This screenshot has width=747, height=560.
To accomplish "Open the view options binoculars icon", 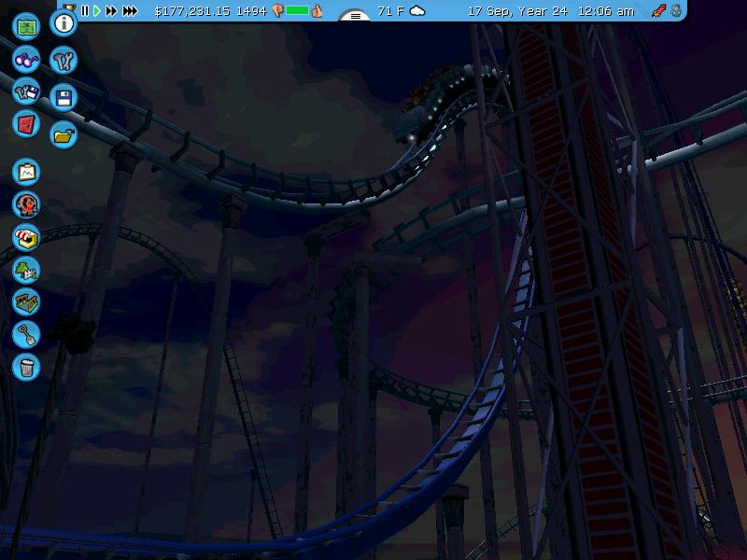I will pyautogui.click(x=26, y=59).
